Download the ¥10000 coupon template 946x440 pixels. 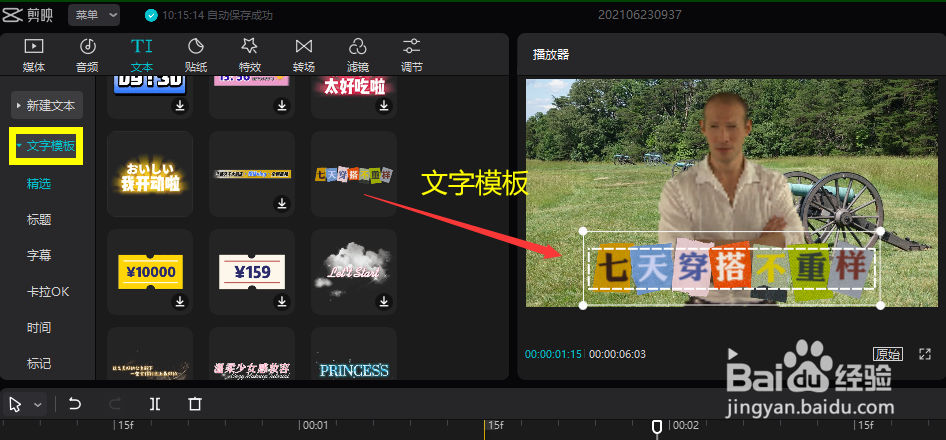(180, 302)
